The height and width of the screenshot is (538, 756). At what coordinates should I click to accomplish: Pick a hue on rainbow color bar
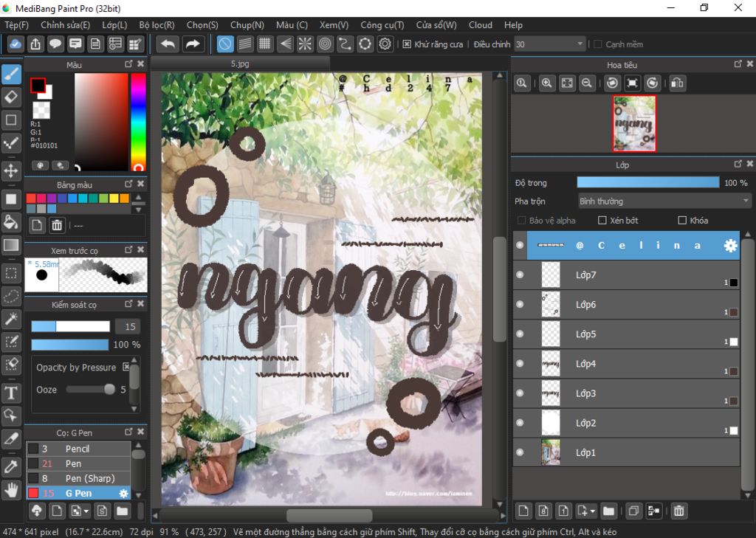[x=138, y=122]
